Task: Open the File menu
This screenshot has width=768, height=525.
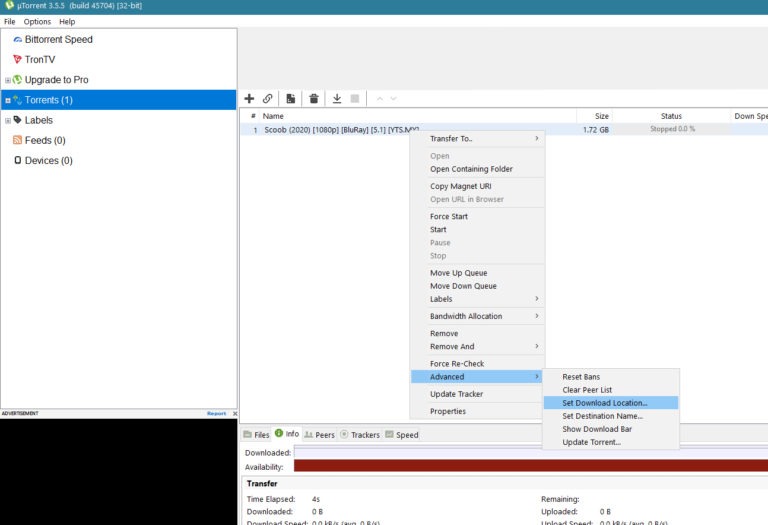Action: tap(10, 22)
